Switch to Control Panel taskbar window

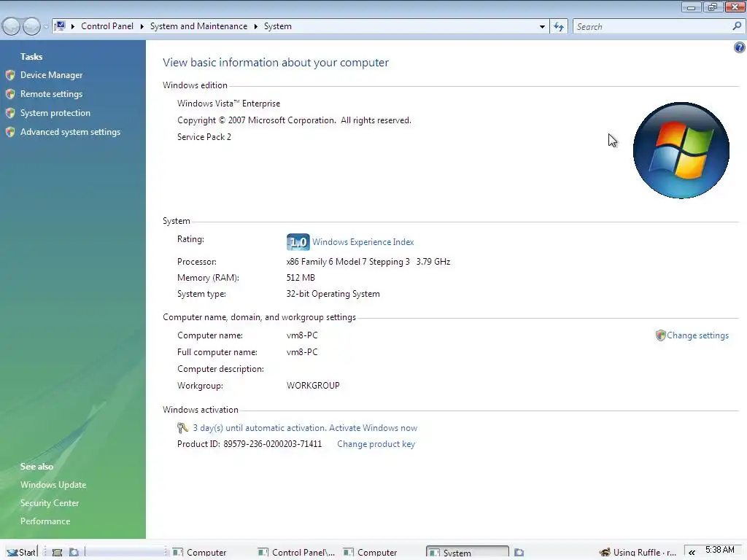(296, 553)
